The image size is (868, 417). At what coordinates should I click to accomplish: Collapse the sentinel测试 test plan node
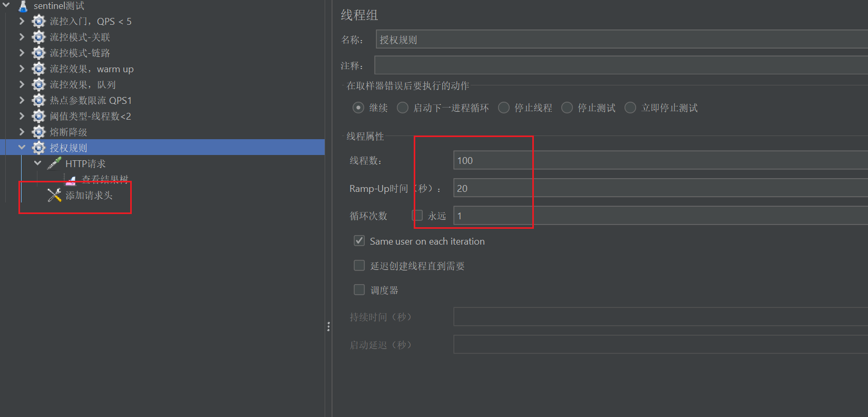point(6,5)
